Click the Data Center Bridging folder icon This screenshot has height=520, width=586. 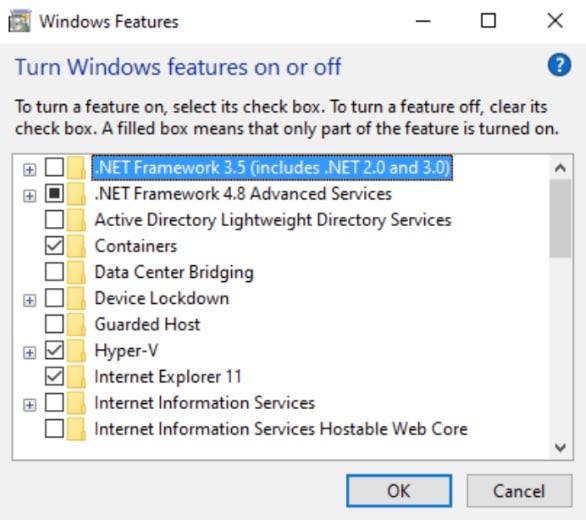point(76,273)
